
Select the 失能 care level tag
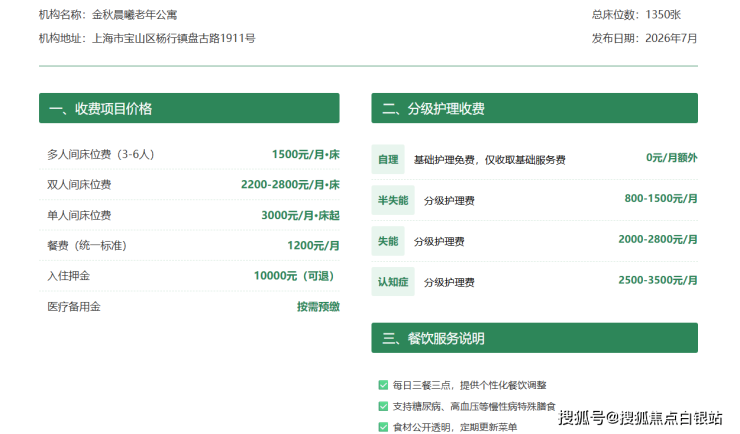[388, 241]
